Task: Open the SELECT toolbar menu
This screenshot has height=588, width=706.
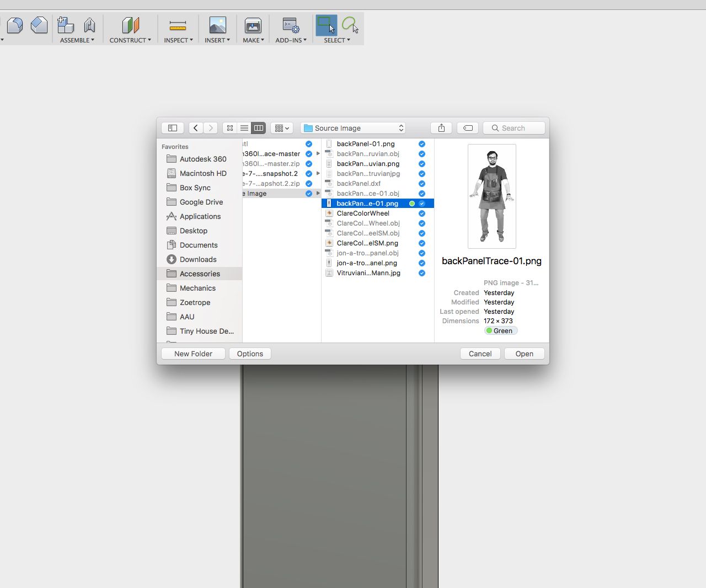Action: coord(337,40)
